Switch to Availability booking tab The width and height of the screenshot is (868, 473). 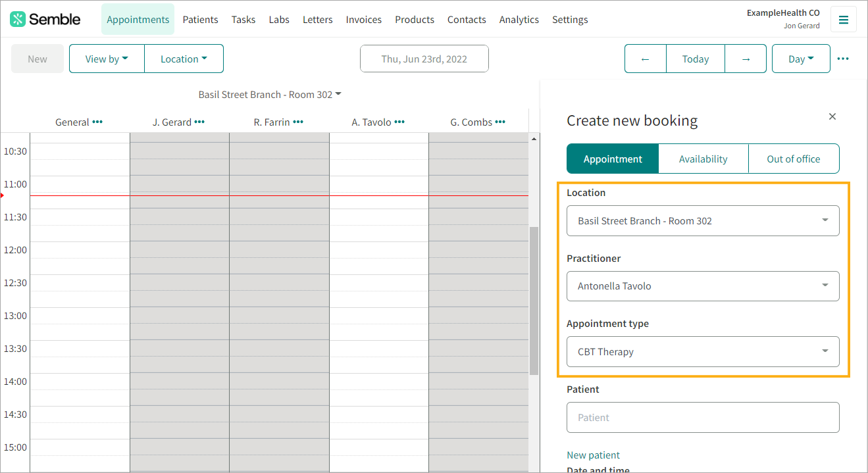(x=703, y=159)
